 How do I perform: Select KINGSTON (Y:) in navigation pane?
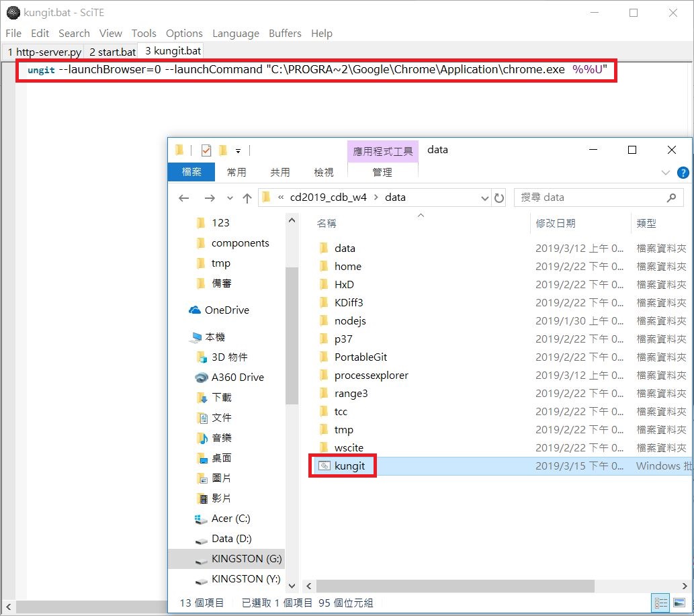(x=246, y=579)
